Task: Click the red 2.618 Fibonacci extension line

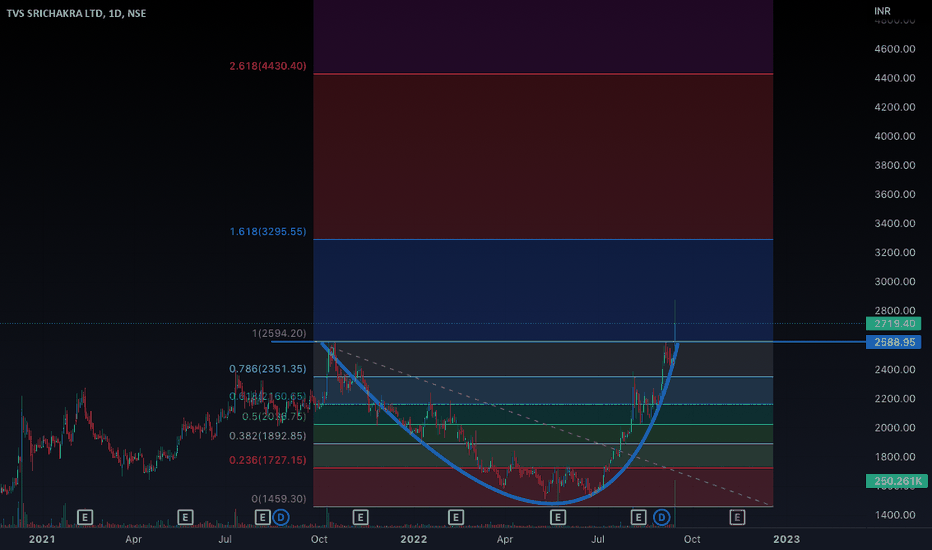Action: point(543,74)
